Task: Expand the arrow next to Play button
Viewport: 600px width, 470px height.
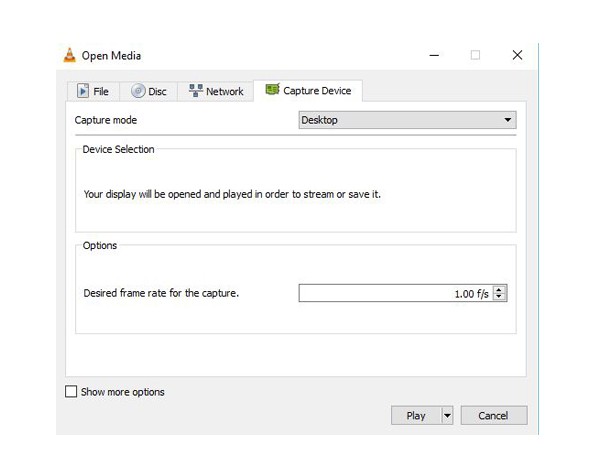Action: 447,416
